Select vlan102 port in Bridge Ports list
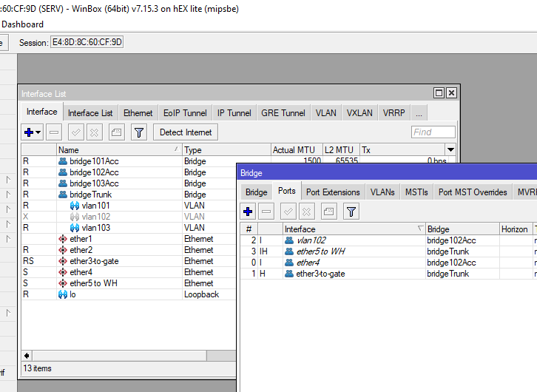Image resolution: width=537 pixels, height=392 pixels. (x=388, y=240)
